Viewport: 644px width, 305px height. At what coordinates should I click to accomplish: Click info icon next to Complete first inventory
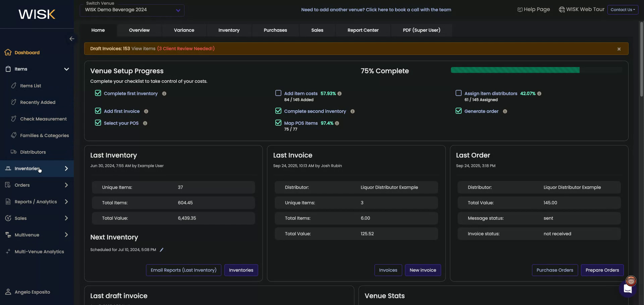point(164,94)
